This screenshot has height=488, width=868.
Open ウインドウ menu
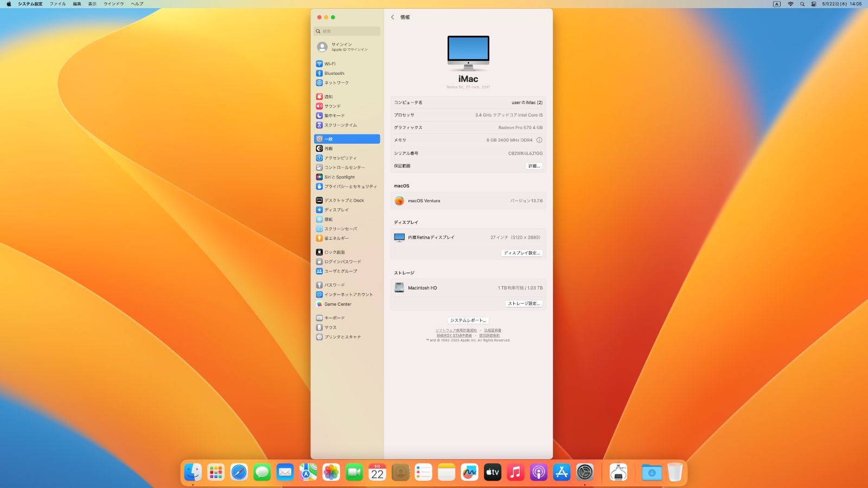[113, 4]
